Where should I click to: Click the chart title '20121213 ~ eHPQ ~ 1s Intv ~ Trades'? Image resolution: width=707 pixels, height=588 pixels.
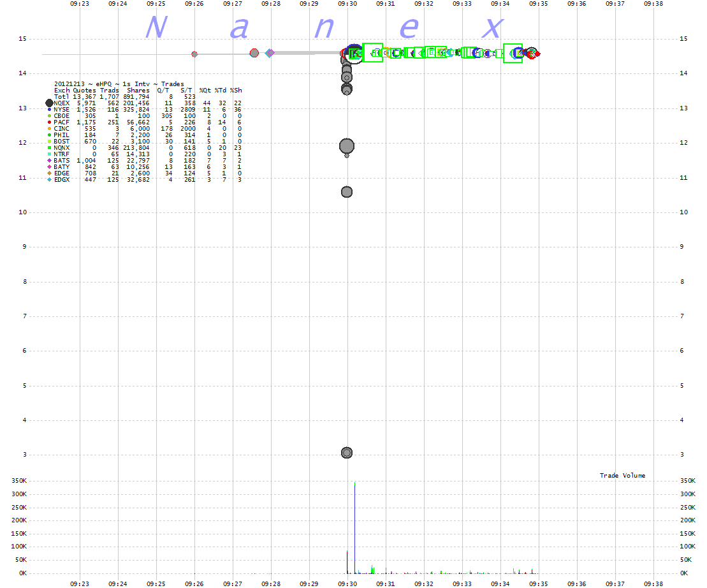coord(119,84)
